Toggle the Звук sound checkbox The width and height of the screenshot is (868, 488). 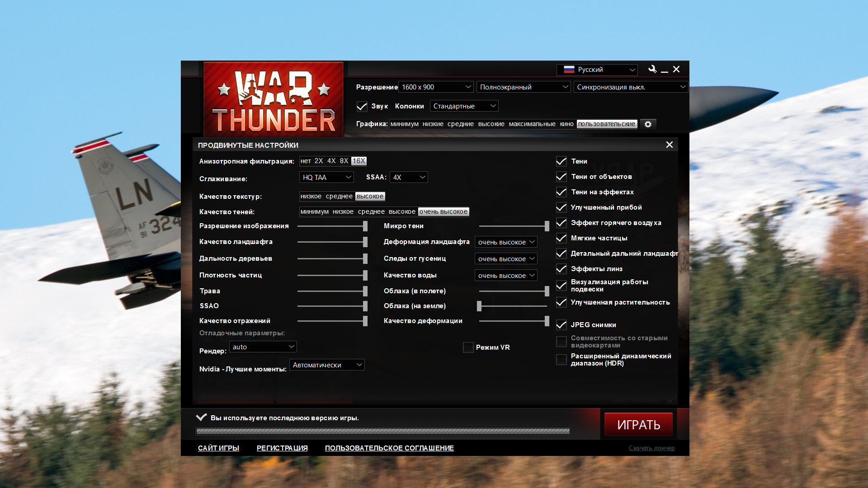click(x=362, y=106)
